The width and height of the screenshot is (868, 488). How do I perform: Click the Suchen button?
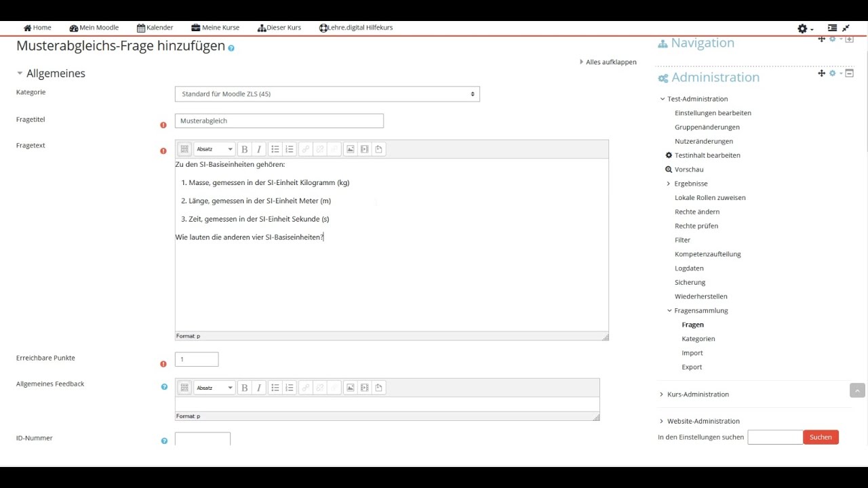click(821, 437)
